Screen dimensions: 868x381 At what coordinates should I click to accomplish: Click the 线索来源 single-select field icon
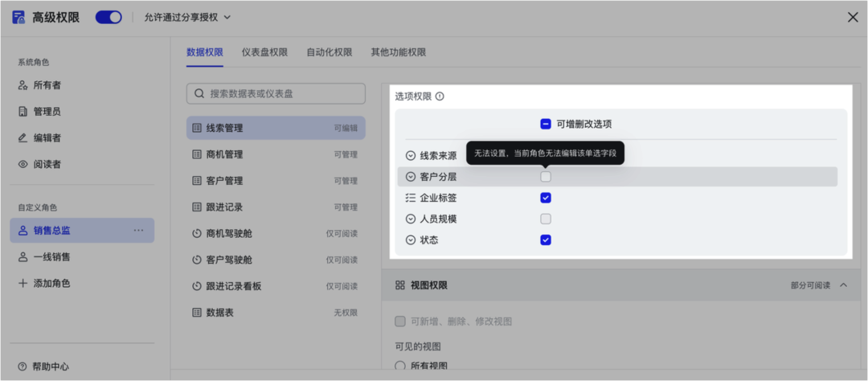click(411, 156)
